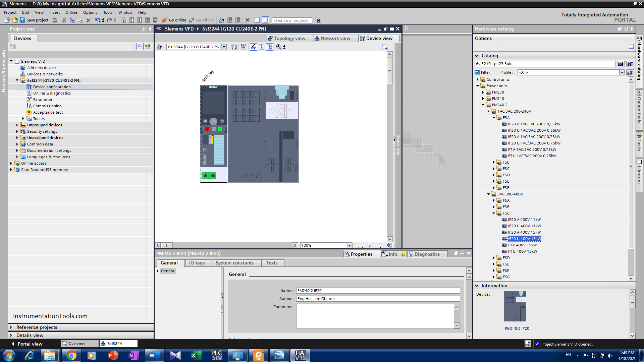
Task: Click the Cut scissors icon in toolbar
Action: (x=64, y=20)
